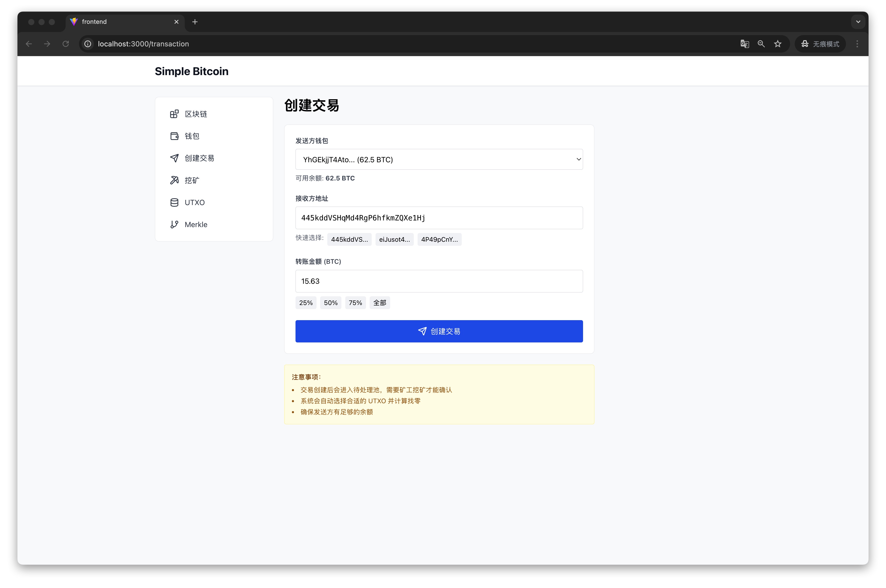Click the Merkle branch icon

click(174, 225)
